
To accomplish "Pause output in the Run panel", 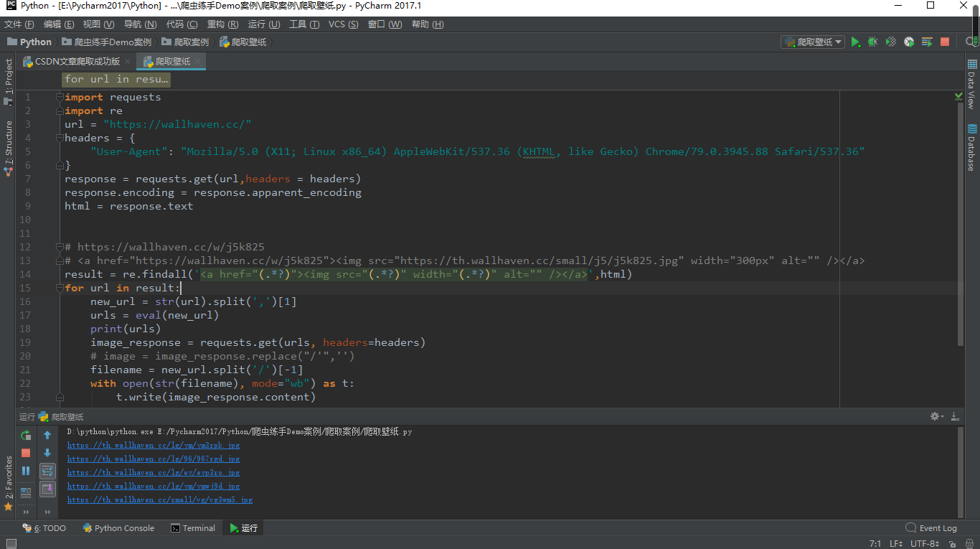I will [26, 471].
